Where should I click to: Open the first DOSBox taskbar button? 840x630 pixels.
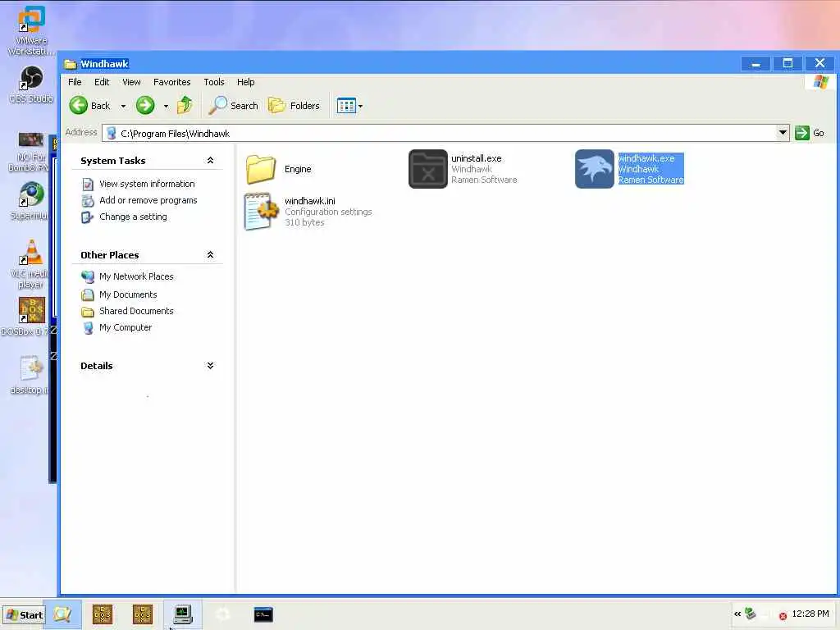pyautogui.click(x=103, y=614)
